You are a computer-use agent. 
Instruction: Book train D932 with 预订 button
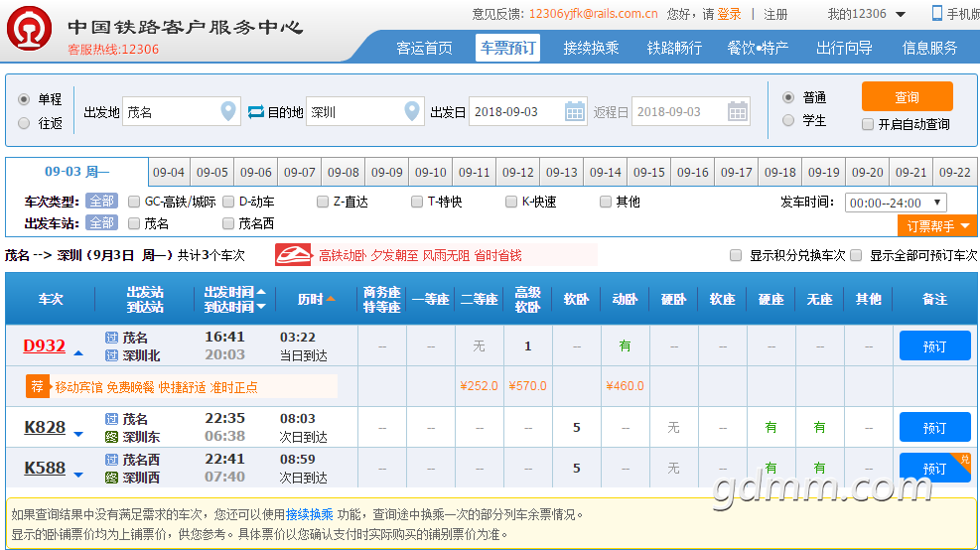click(935, 345)
